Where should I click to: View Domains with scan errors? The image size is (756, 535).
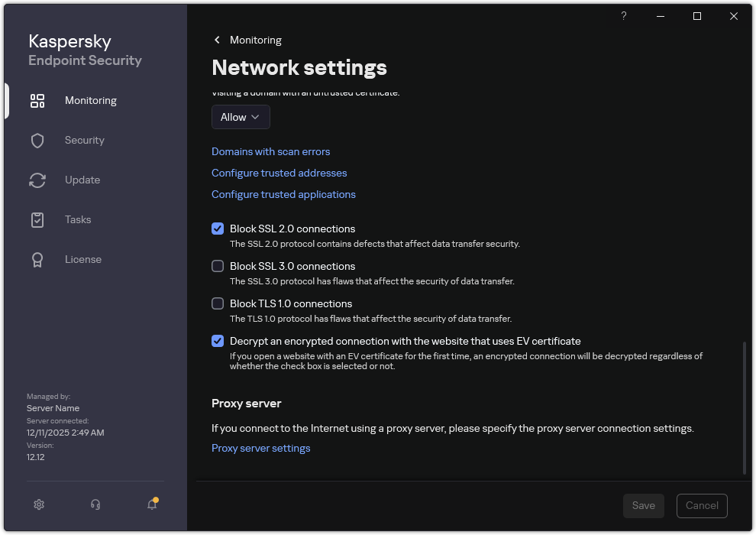(x=270, y=151)
